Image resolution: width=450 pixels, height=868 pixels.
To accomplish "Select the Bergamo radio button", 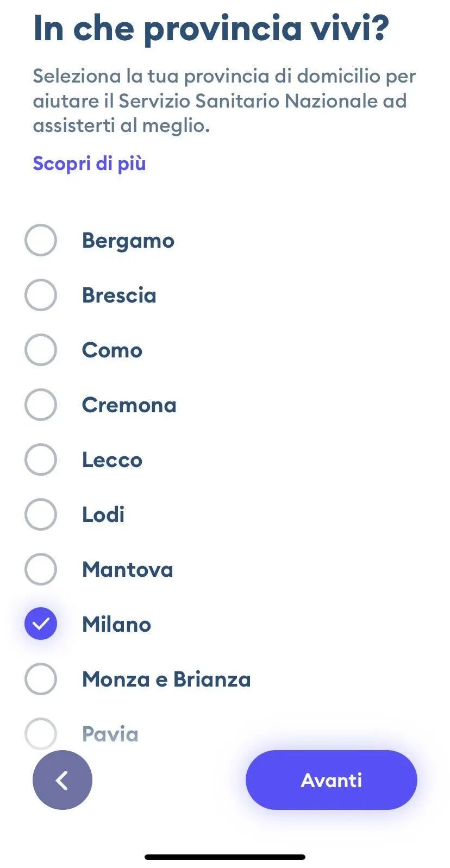I will [x=41, y=240].
